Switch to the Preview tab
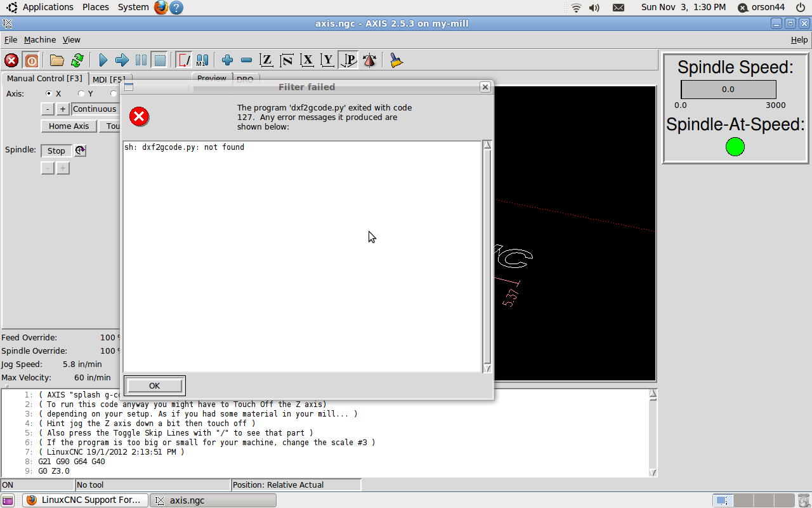Viewport: 812px width, 508px height. (211, 78)
